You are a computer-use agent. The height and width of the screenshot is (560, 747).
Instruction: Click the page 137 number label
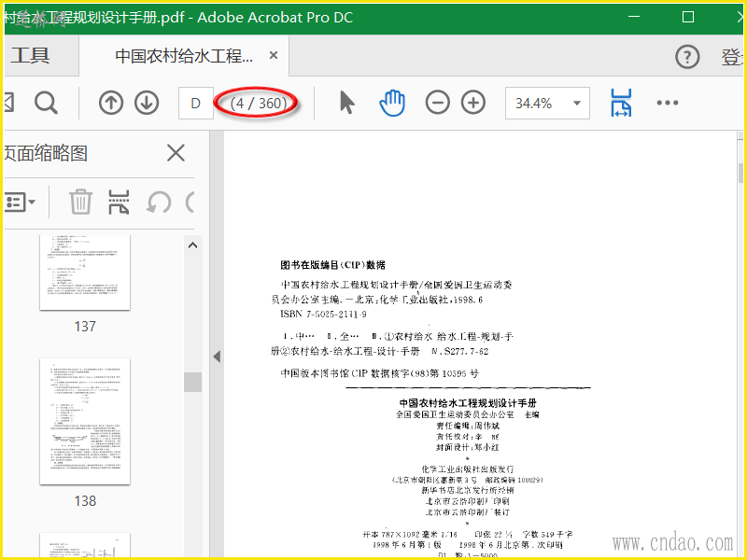(85, 326)
